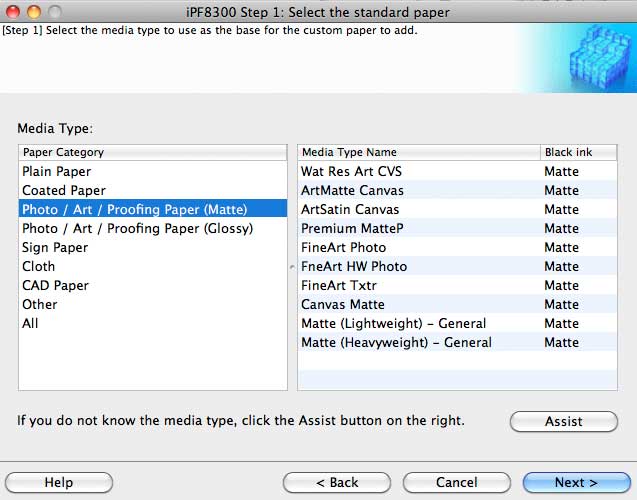The width and height of the screenshot is (637, 500).
Task: Select Matte (Lightweight) - General
Action: click(x=457, y=324)
